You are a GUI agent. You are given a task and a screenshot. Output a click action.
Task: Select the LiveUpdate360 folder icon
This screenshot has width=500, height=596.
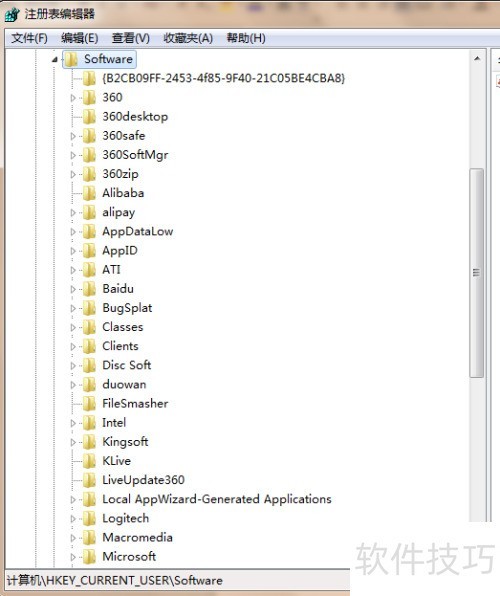(x=89, y=480)
